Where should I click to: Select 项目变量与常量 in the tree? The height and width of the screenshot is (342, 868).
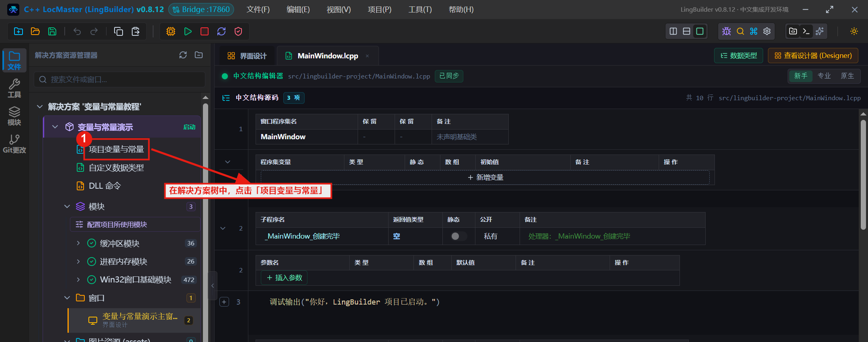116,149
